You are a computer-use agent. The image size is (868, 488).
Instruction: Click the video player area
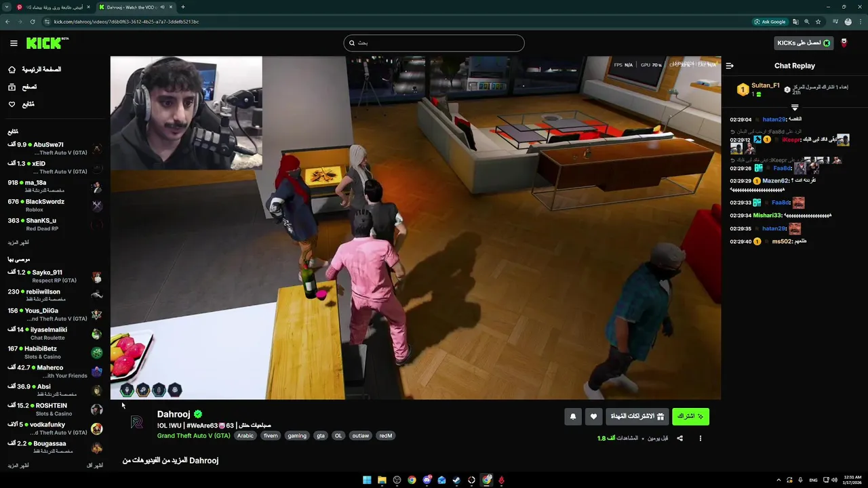pyautogui.click(x=416, y=228)
